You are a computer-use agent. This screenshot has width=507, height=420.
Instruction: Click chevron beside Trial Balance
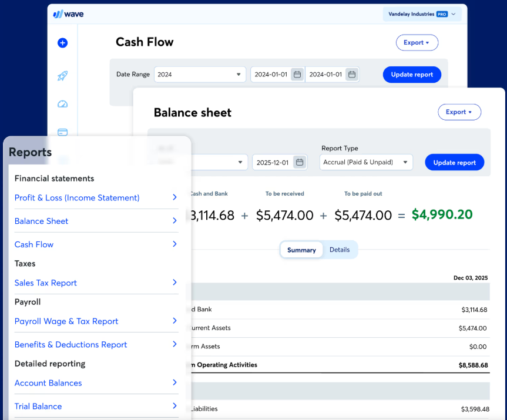tap(174, 406)
